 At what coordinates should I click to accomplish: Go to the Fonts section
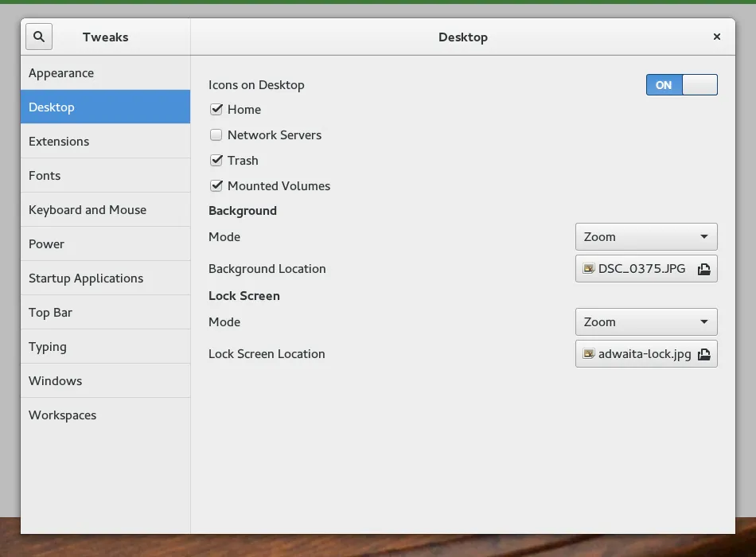tap(106, 176)
